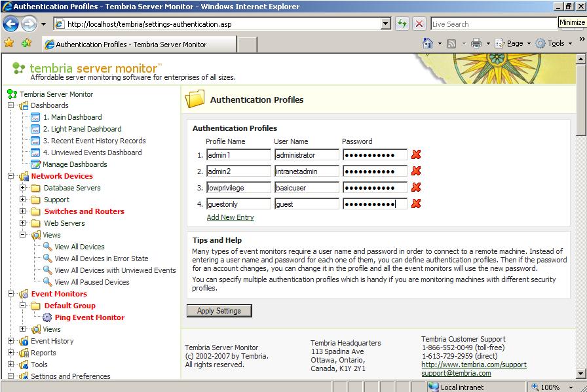Click Add to Favorites star-plus icon

coord(27,43)
